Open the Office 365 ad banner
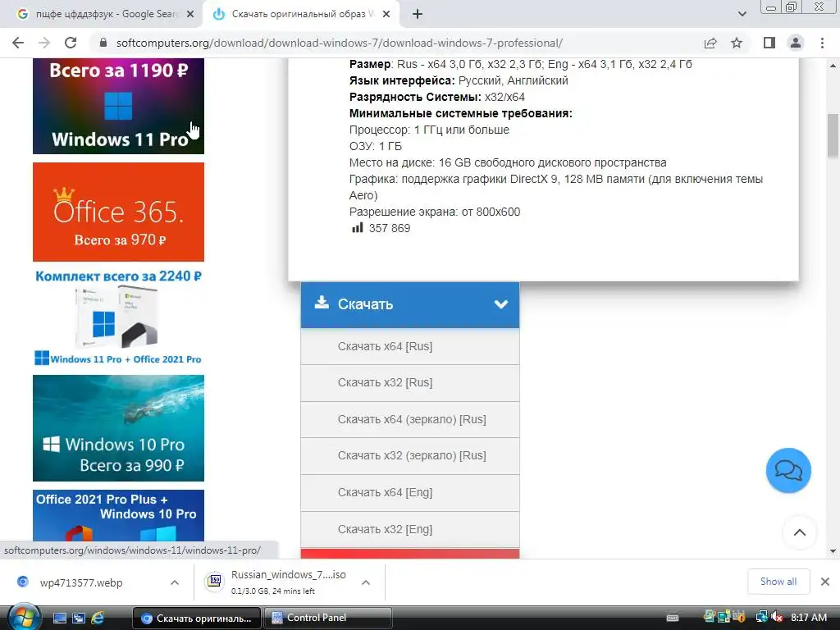This screenshot has height=630, width=840. click(118, 212)
